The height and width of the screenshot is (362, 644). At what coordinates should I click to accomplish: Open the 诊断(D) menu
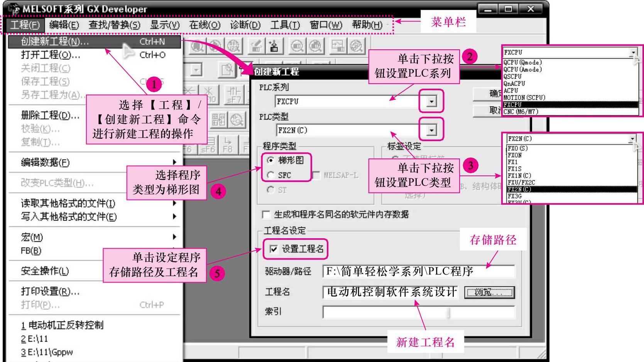coord(245,25)
